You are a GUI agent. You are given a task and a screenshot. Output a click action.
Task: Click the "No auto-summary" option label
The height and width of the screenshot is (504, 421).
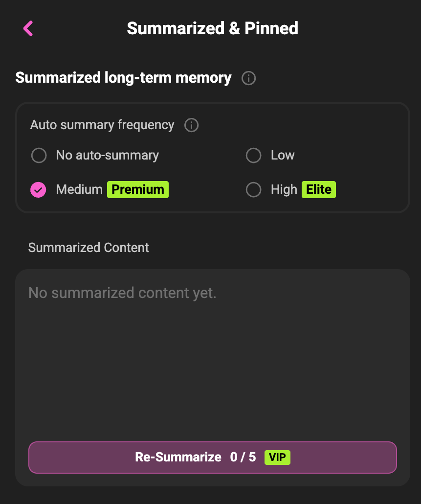(107, 156)
